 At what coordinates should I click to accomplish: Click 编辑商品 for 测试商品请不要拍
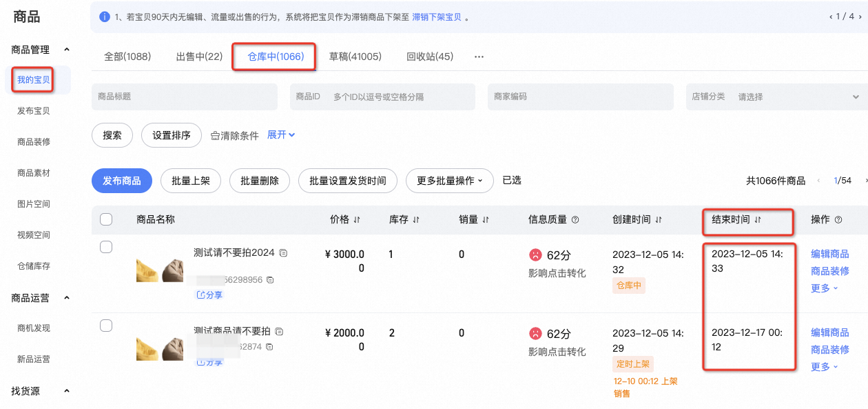point(830,332)
